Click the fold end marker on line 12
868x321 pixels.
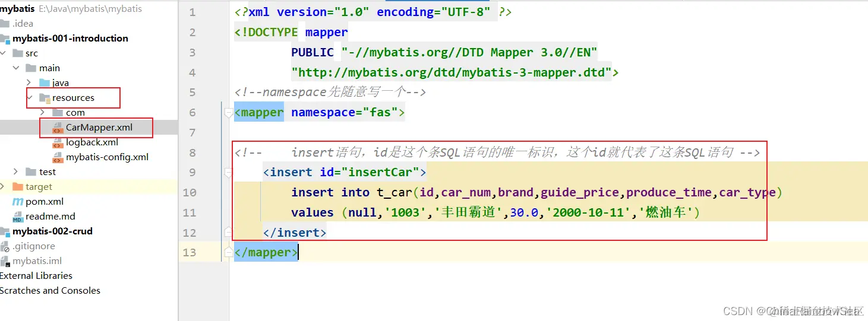point(228,232)
